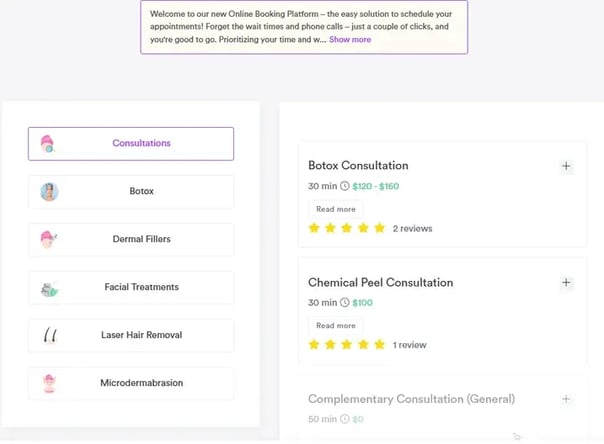Open the Dermal Fillers category
Image resolution: width=604 pixels, height=444 pixels.
coord(131,240)
